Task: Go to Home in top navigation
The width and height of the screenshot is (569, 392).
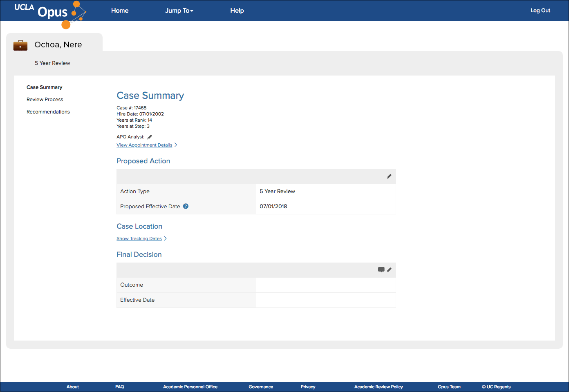Action: pos(120,11)
